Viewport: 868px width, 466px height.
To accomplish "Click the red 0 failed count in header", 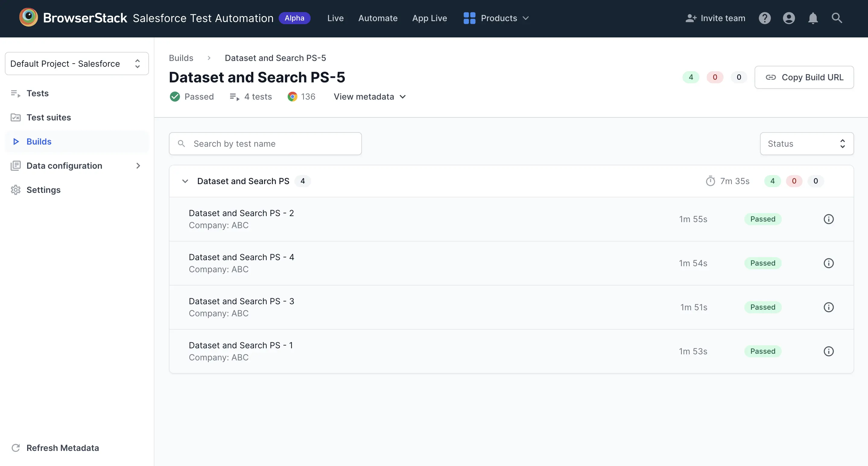I will pos(715,77).
